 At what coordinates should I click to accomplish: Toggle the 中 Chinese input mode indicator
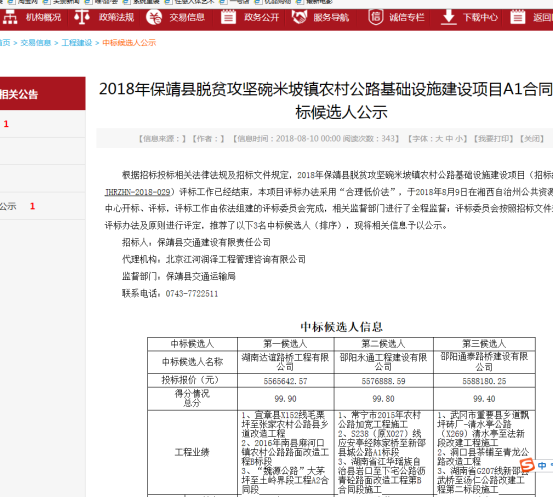[542, 466]
